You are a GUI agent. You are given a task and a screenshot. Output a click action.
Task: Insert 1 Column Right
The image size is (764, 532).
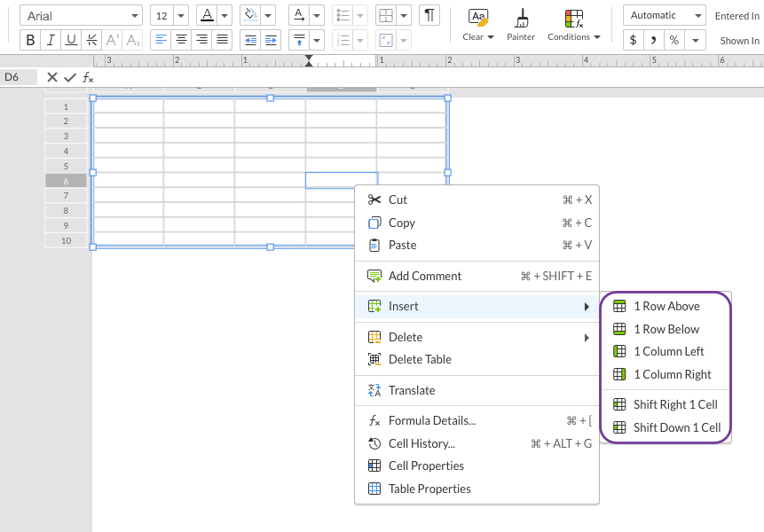(x=666, y=374)
